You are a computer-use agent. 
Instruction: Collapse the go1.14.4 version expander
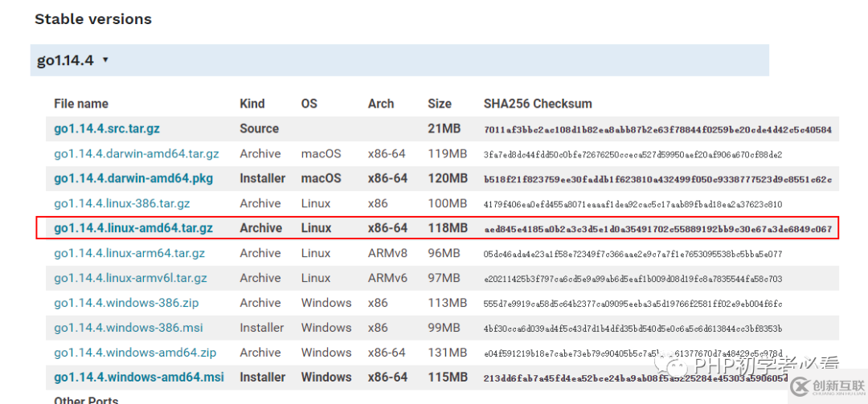[x=72, y=60]
